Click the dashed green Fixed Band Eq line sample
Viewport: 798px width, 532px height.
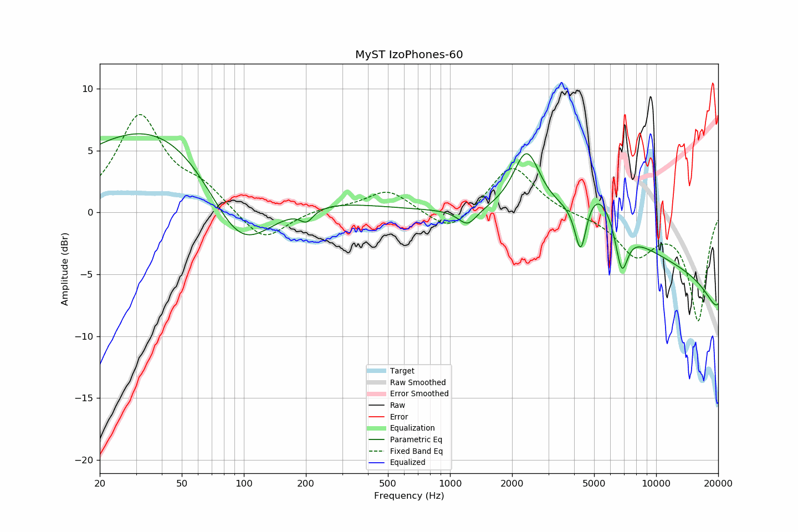click(376, 451)
